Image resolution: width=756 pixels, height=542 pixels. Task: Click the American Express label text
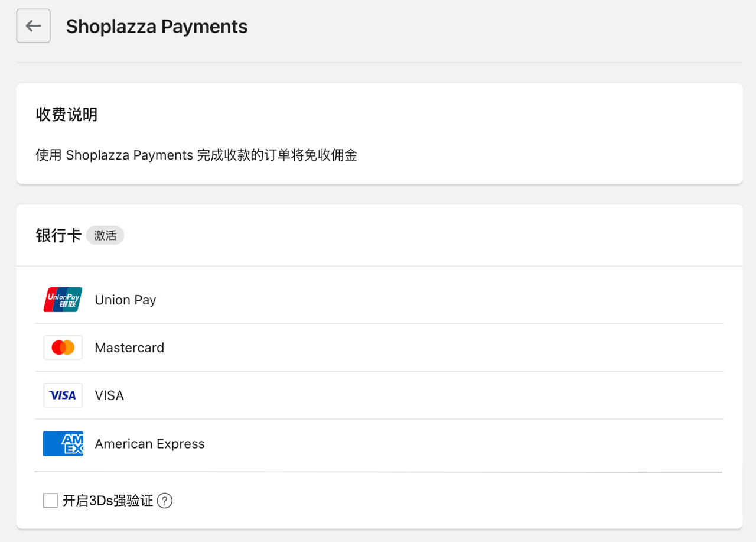click(149, 443)
